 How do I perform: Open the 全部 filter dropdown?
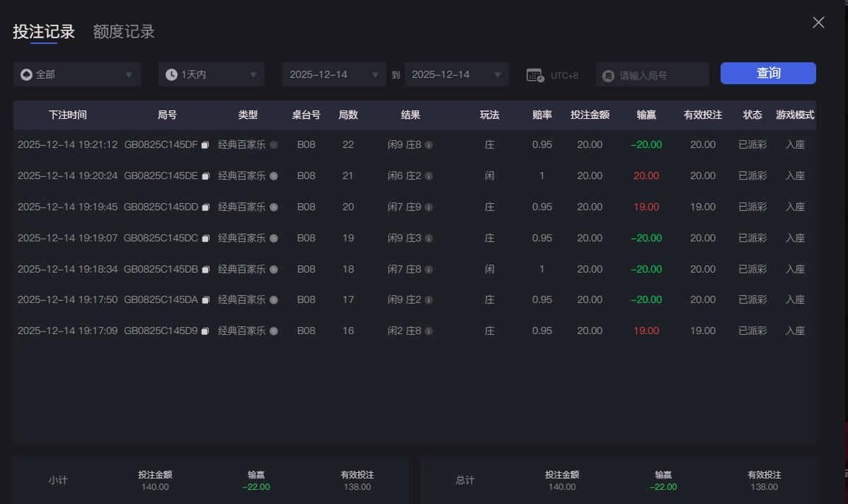click(76, 73)
